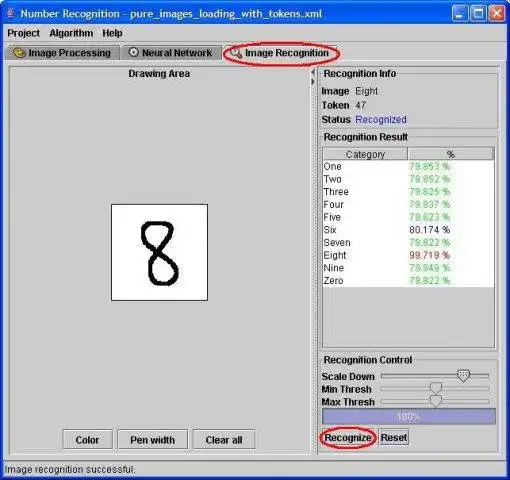The image size is (510, 480).
Task: Click the Java app icon in title bar
Action: click(x=11, y=14)
